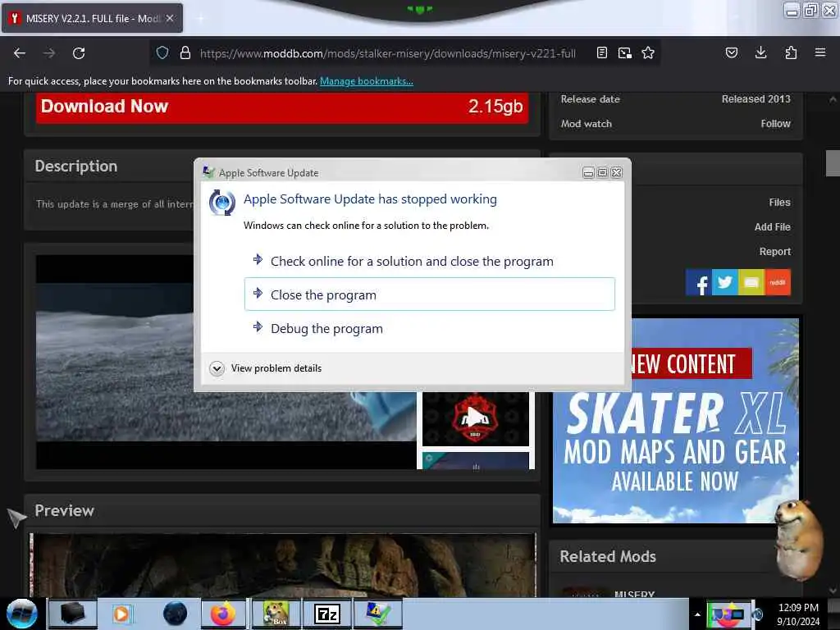Viewport: 840px width, 630px height.
Task: Open the Preview screenshot image
Action: tap(283, 565)
